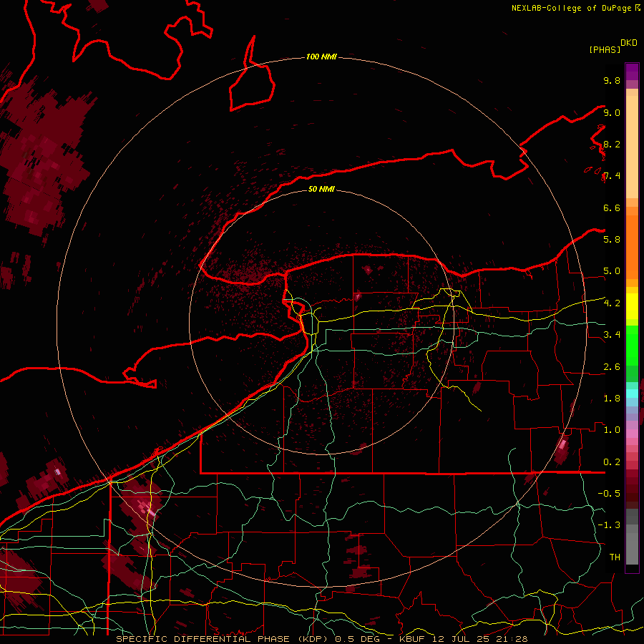Click the [PHAS] legend unit label

click(605, 49)
